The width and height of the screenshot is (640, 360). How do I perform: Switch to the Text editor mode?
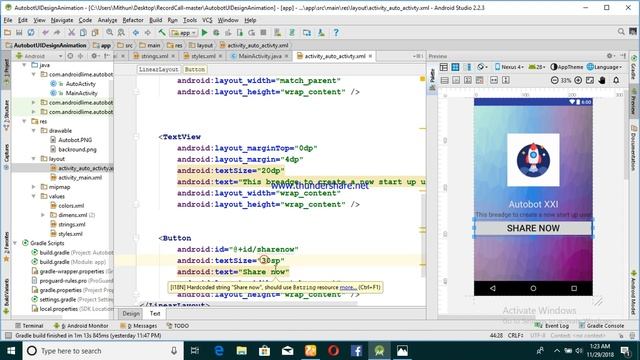point(155,313)
